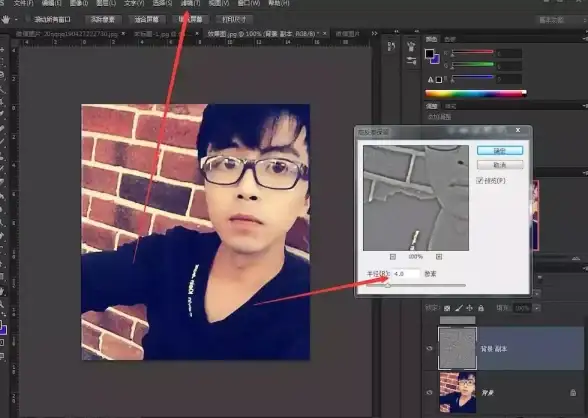Viewport: 588px width, 418px height.
Task: Open the 编辑(E) Edit menu
Action: (x=51, y=3)
